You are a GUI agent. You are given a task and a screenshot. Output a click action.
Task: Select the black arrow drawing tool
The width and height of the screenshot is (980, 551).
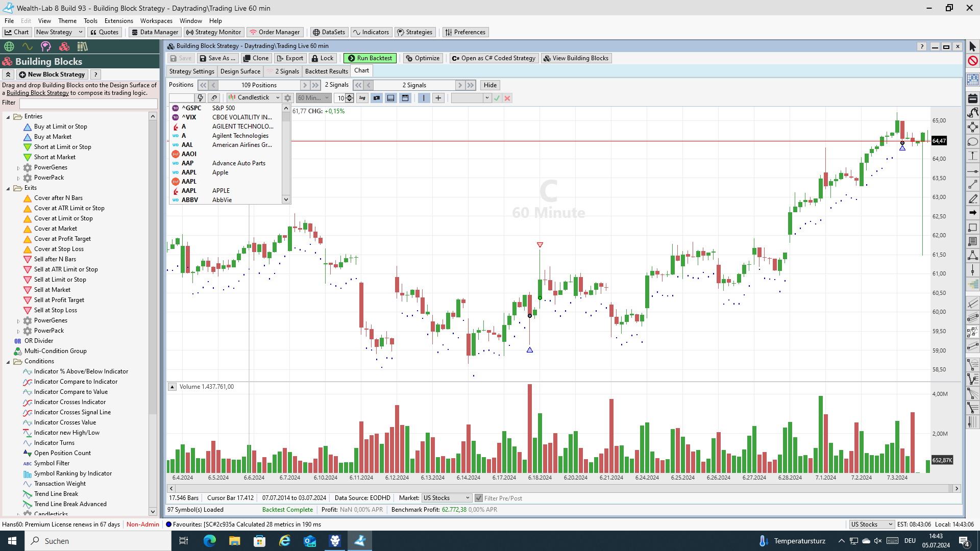pos(972,213)
